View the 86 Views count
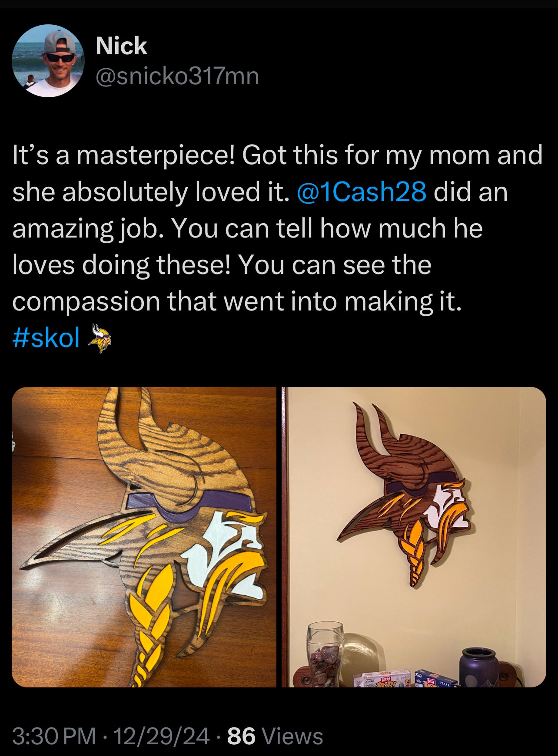 pyautogui.click(x=275, y=736)
